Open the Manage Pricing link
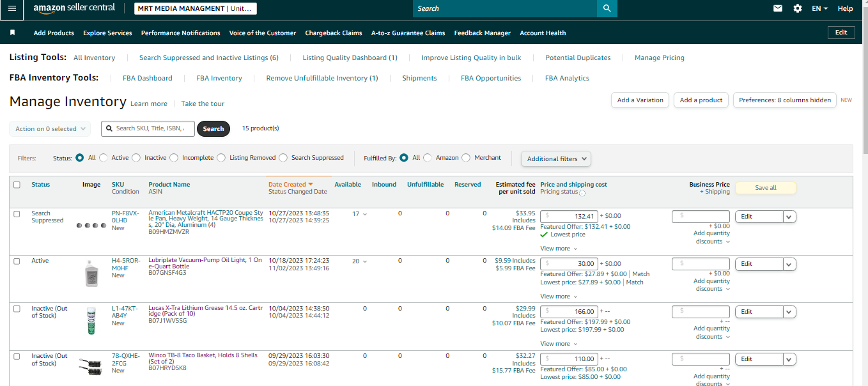This screenshot has width=868, height=386. pos(660,58)
